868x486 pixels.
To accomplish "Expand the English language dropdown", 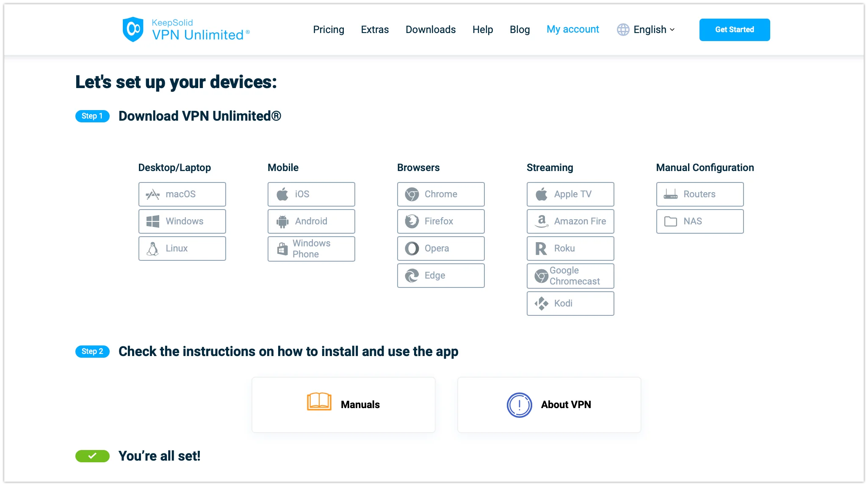I will click(x=654, y=30).
